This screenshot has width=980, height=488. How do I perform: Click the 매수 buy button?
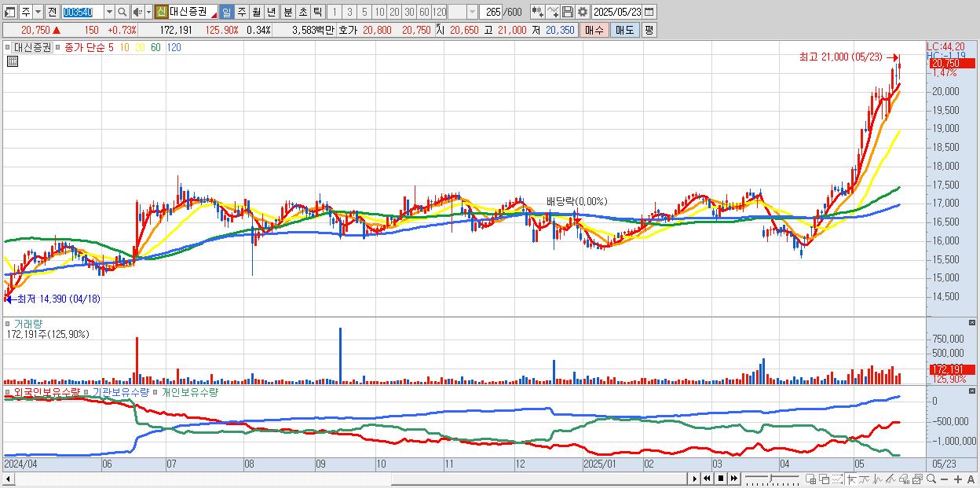(x=594, y=30)
